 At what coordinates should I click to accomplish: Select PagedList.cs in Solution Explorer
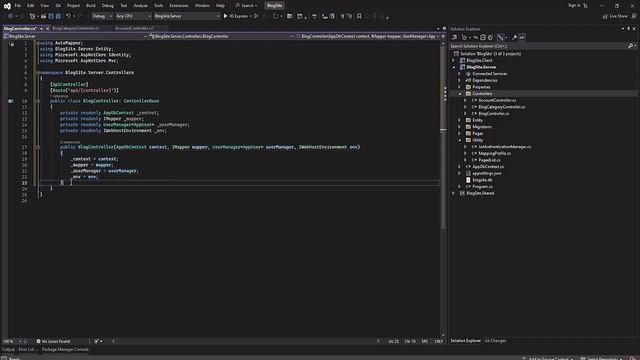[x=489, y=160]
